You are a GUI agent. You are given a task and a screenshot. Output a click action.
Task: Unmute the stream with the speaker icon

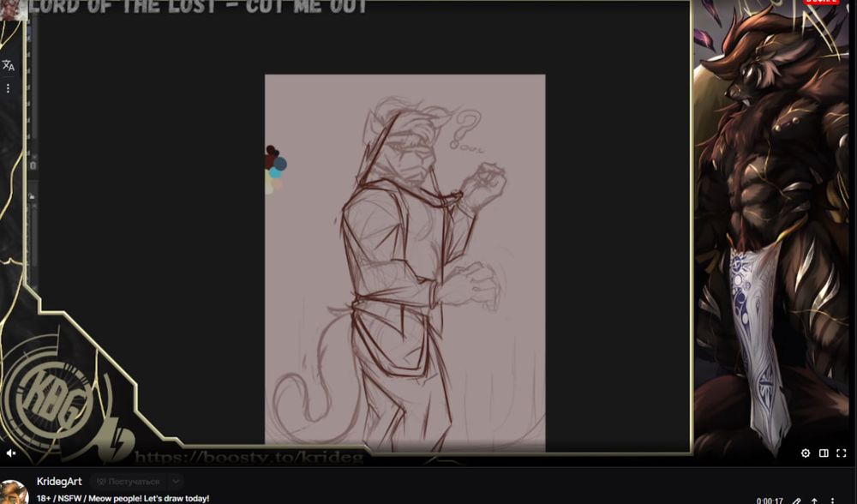pos(10,453)
